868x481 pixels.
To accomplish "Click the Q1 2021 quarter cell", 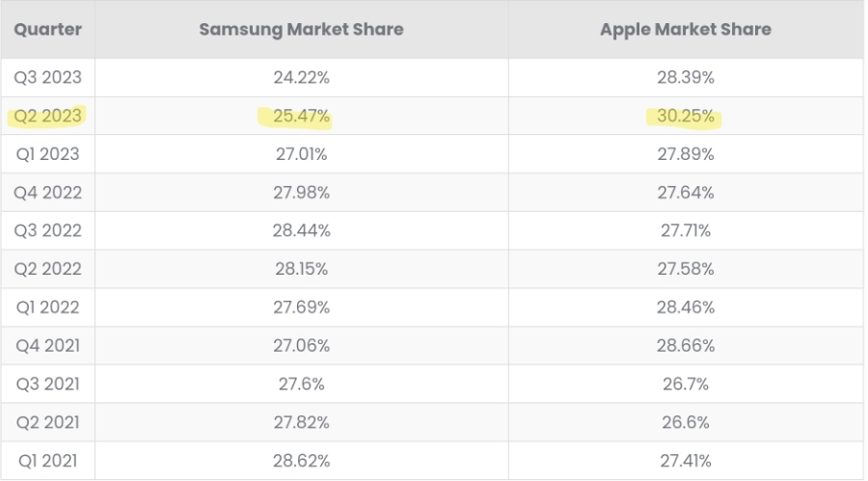I will (x=47, y=461).
